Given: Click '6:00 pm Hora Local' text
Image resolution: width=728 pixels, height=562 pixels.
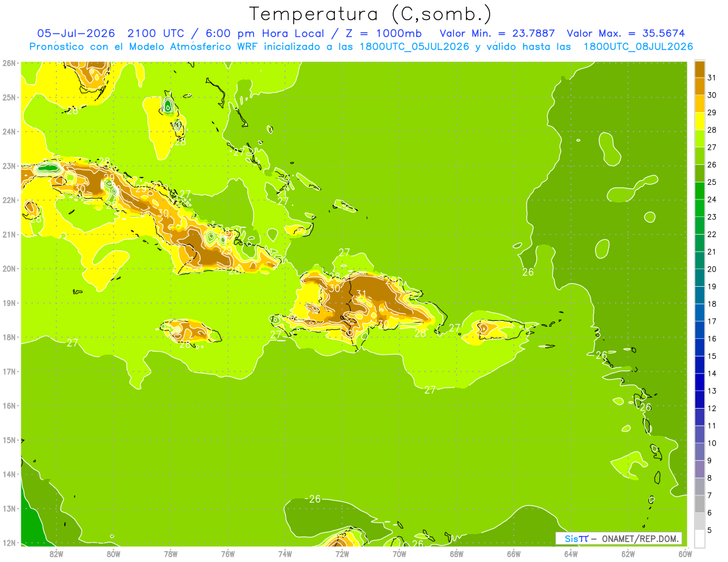Looking at the screenshot, I should (x=263, y=33).
